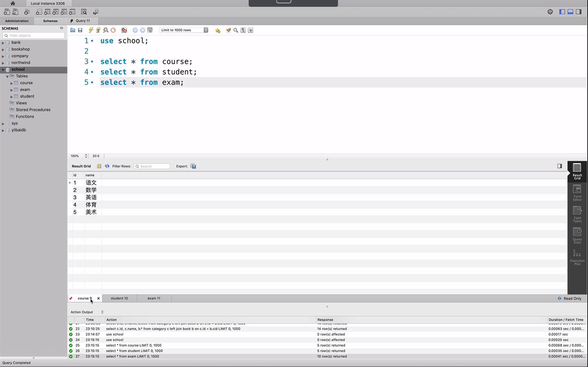Collapse the school schema
588x367 pixels.
[3, 70]
